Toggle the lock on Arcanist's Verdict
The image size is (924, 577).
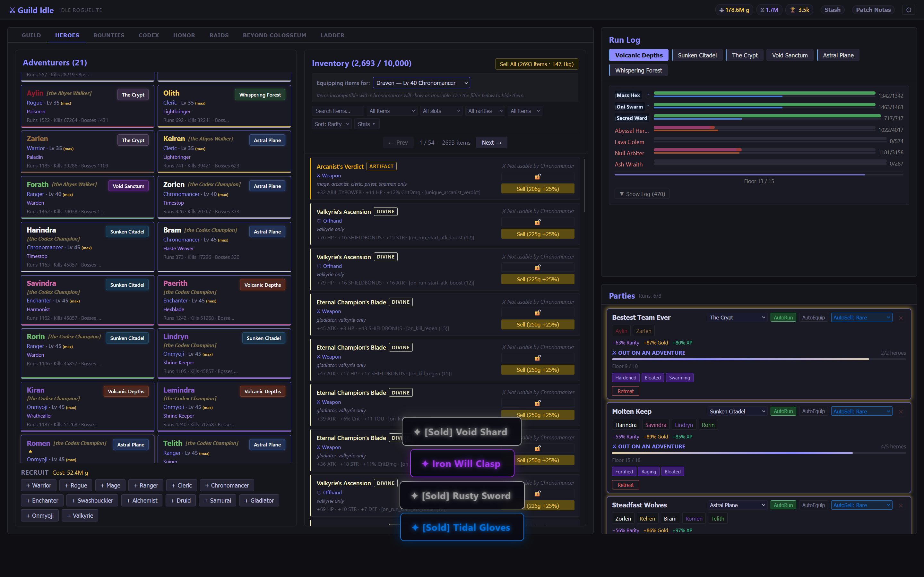[538, 177]
